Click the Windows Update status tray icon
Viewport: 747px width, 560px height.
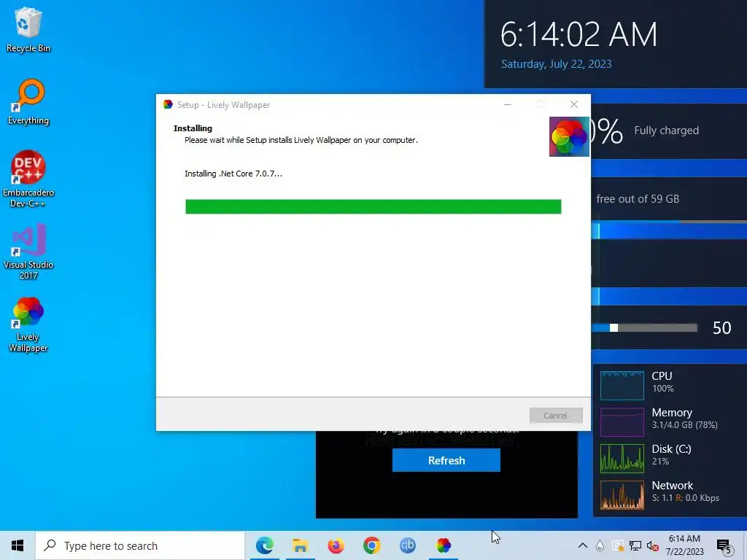coord(617,545)
